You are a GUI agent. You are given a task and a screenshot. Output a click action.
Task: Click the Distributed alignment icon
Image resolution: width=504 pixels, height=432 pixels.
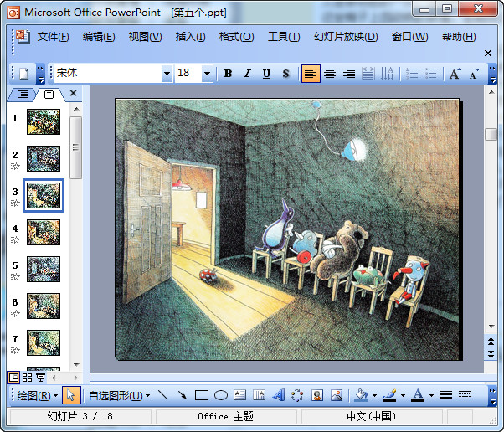point(368,74)
